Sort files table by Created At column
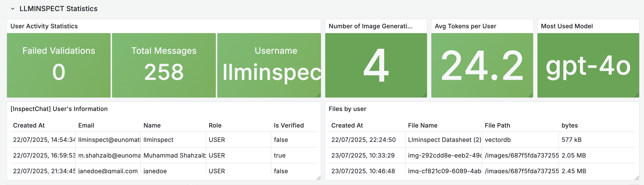 click(347, 125)
